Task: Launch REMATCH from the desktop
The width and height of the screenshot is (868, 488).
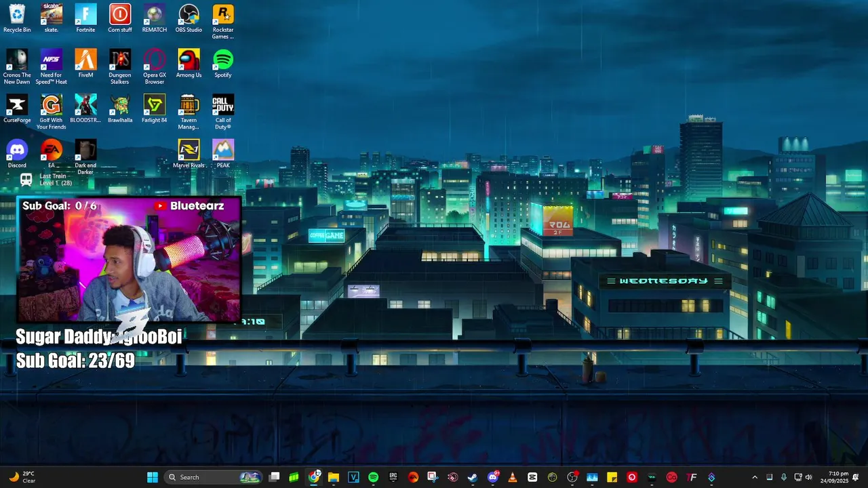Action: [155, 18]
